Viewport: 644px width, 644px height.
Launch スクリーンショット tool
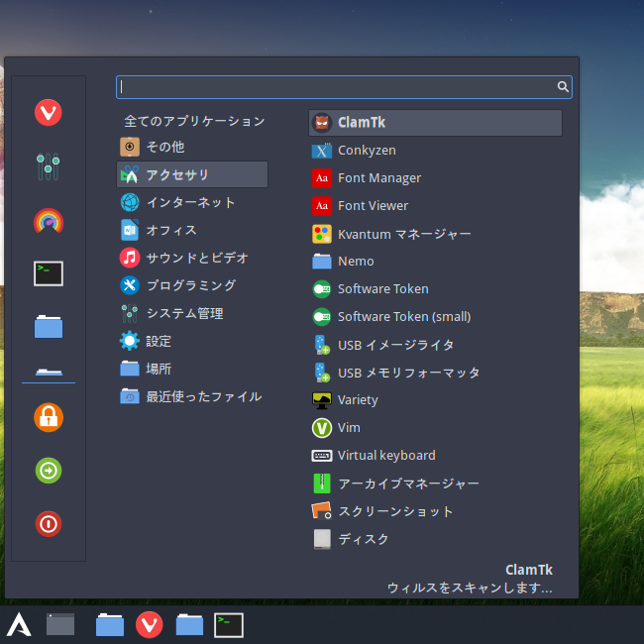[x=435, y=511]
